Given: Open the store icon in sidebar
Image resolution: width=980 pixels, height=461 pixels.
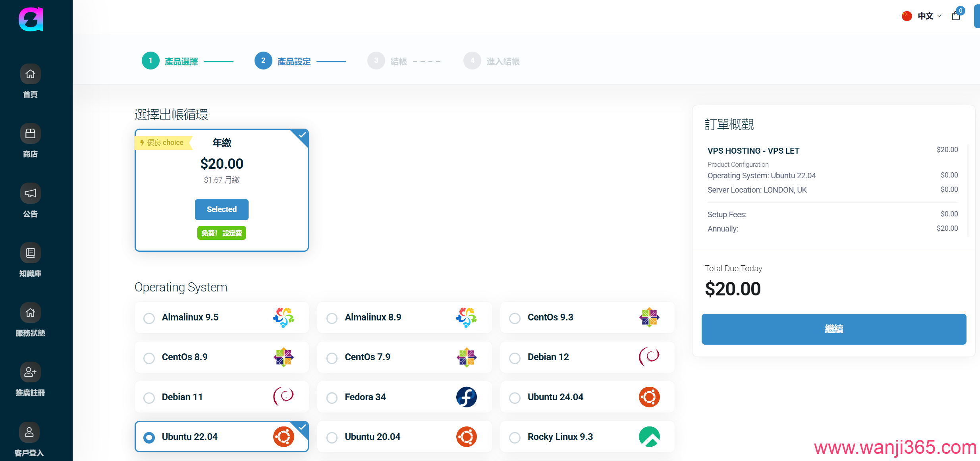Looking at the screenshot, I should point(30,133).
